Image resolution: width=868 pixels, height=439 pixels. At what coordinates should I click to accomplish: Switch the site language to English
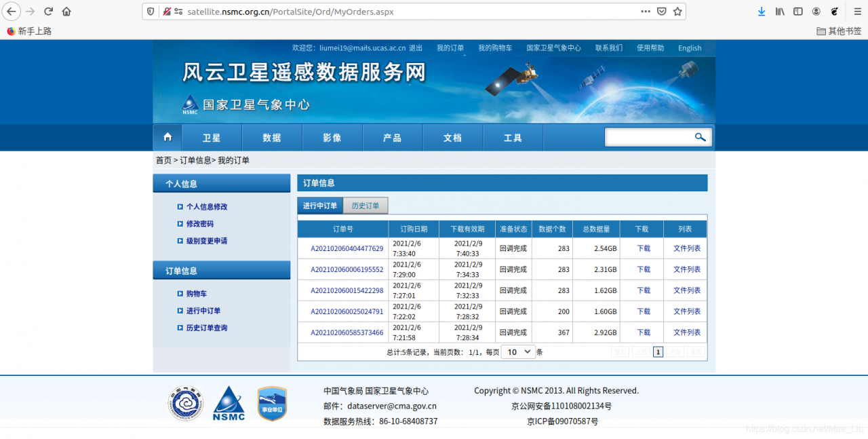(690, 48)
